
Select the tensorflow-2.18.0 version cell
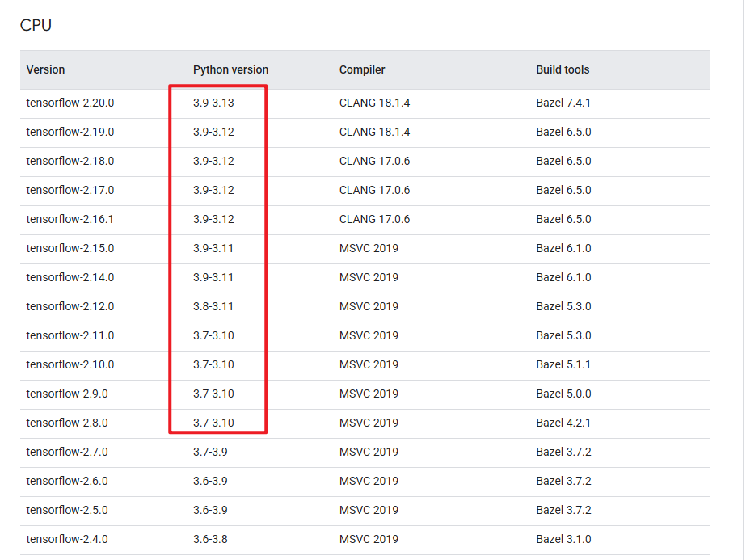pos(70,161)
